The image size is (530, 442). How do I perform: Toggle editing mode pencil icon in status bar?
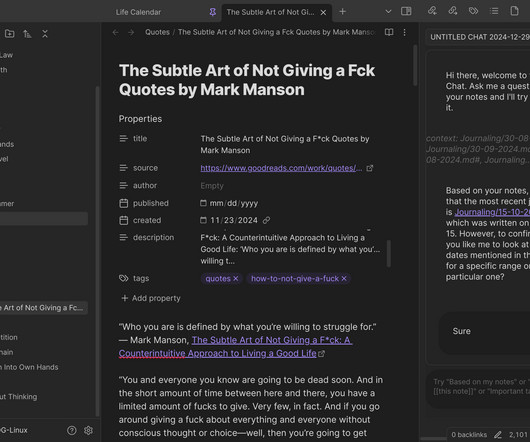(498, 435)
